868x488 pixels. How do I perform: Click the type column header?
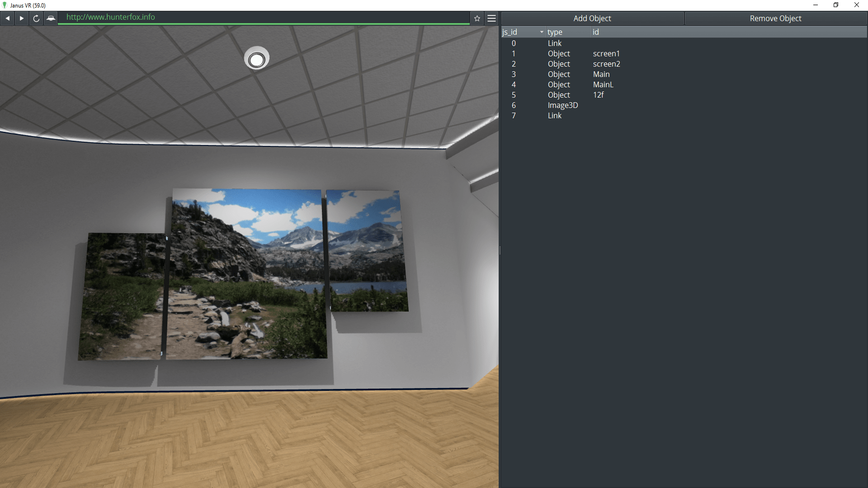pyautogui.click(x=555, y=32)
